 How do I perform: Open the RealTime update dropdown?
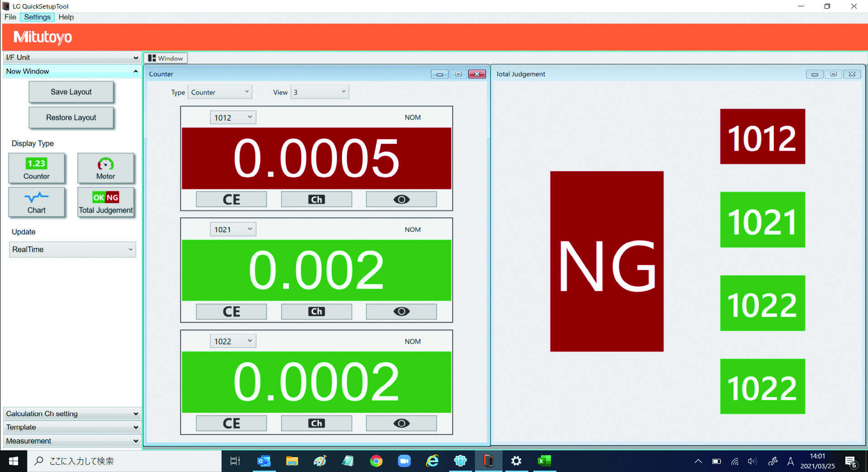tap(72, 250)
